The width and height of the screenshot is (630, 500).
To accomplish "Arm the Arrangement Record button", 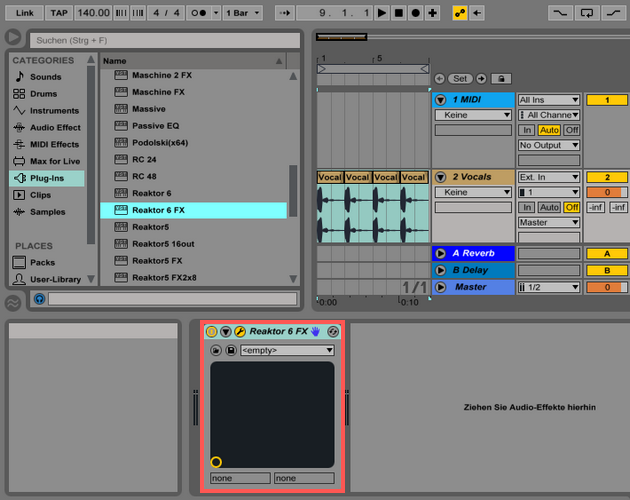I will coord(415,13).
